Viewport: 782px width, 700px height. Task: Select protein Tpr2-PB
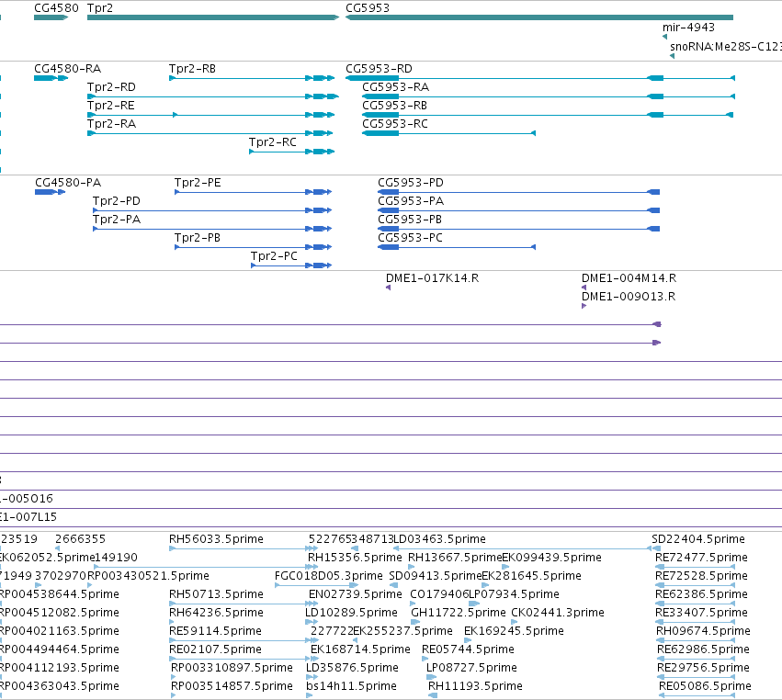click(254, 247)
